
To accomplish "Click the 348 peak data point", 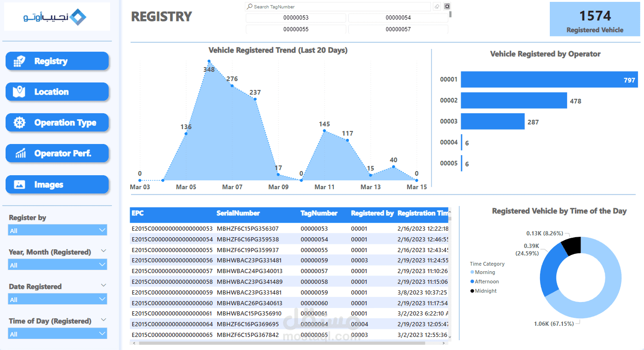I will click(x=209, y=61).
